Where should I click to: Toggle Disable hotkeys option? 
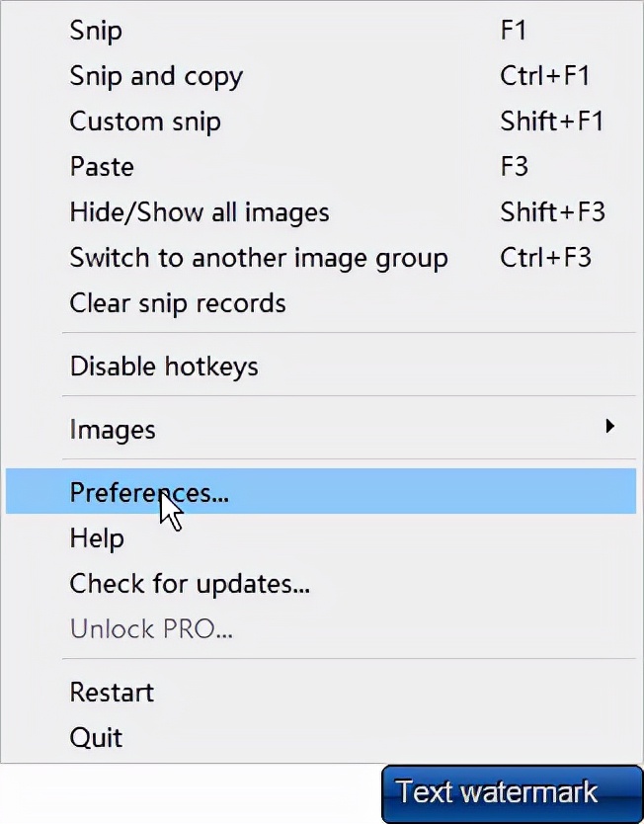click(x=164, y=367)
